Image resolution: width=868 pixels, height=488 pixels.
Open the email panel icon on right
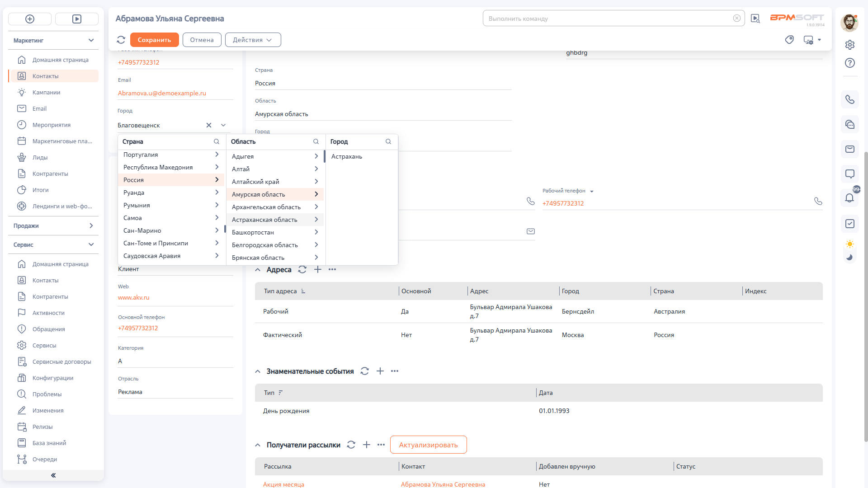pyautogui.click(x=850, y=149)
